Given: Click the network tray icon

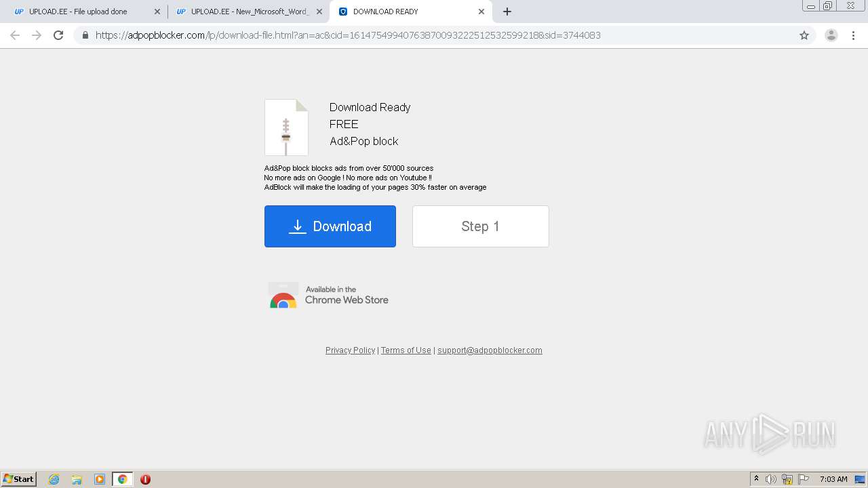Looking at the screenshot, I should pyautogui.click(x=787, y=479).
